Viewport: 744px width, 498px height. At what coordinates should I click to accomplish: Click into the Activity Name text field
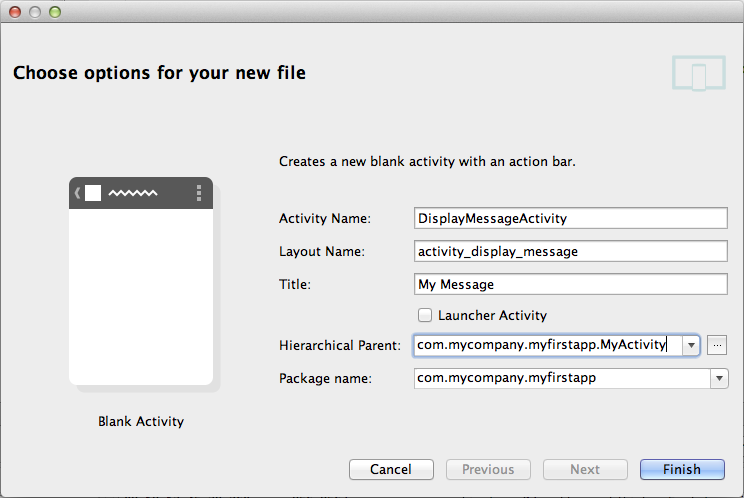click(570, 218)
